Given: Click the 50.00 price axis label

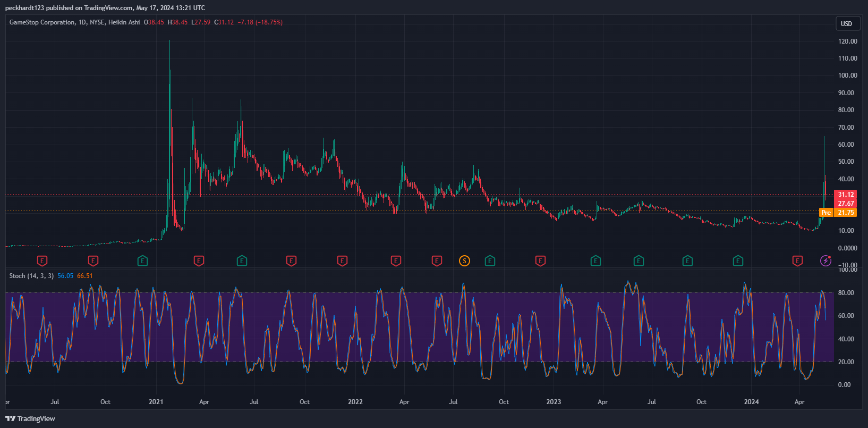Looking at the screenshot, I should 846,162.
